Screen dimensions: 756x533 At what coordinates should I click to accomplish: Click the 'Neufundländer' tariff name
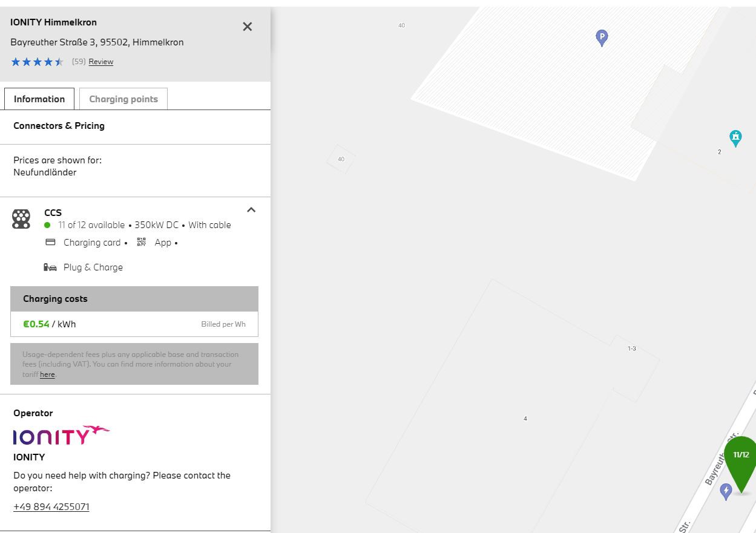point(45,172)
